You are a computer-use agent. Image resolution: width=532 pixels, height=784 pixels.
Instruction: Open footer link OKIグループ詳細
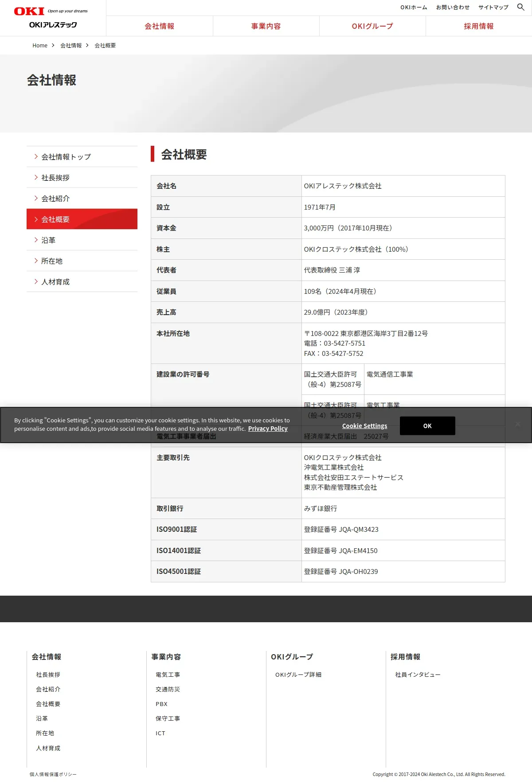tap(298, 675)
